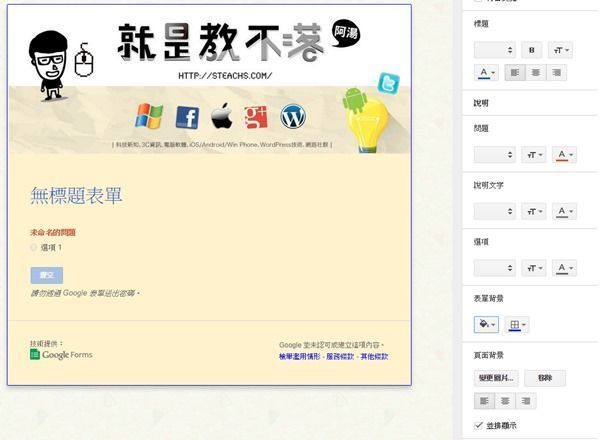Click the 未命名的問題 question label
The width and height of the screenshot is (600, 440).
pos(53,232)
